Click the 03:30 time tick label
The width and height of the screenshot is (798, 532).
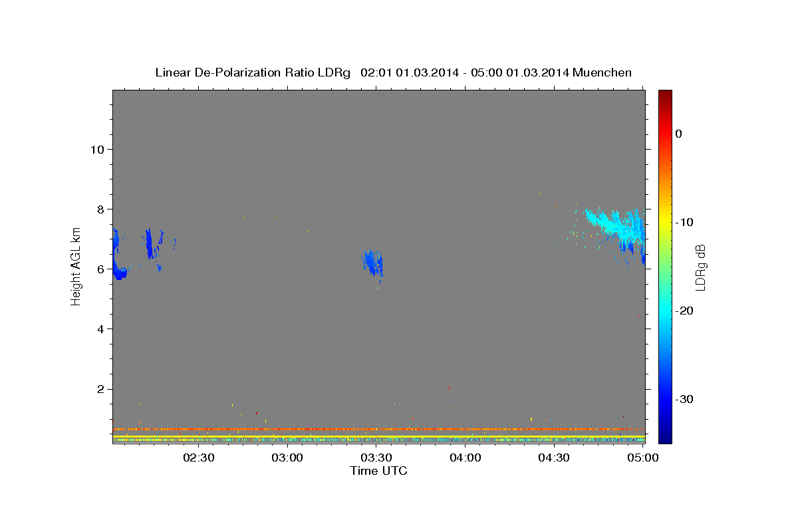pos(376,458)
